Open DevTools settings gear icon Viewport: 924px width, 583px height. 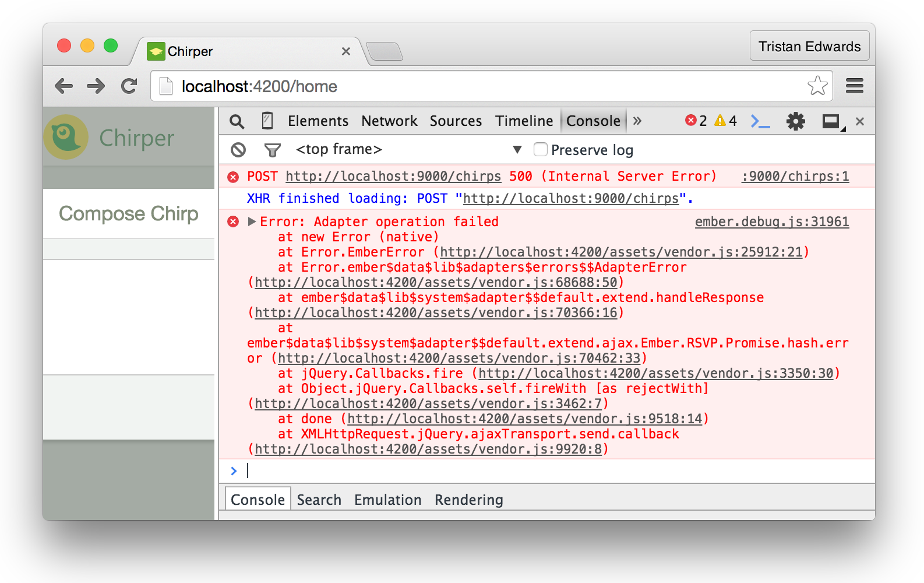coord(795,121)
